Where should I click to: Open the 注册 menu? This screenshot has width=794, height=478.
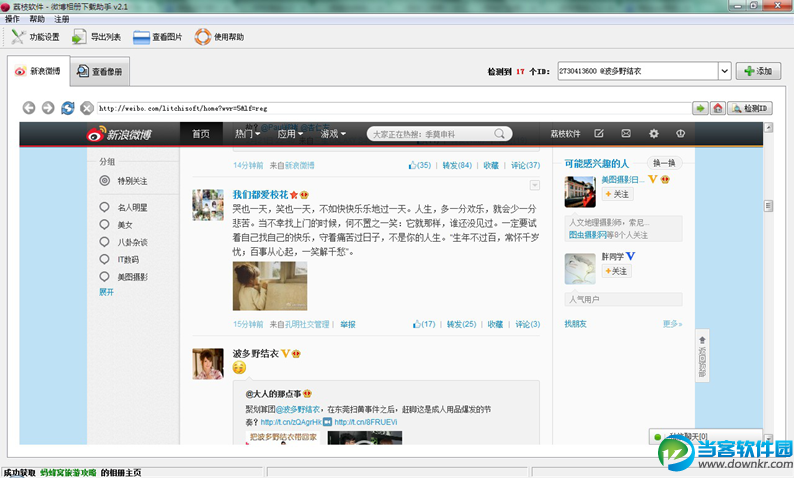62,19
